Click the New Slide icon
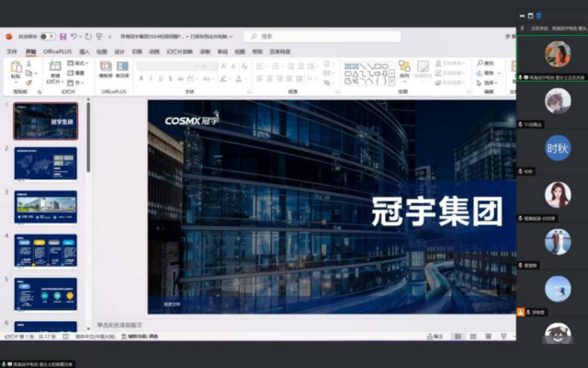This screenshot has width=588, height=368. pyautogui.click(x=55, y=70)
